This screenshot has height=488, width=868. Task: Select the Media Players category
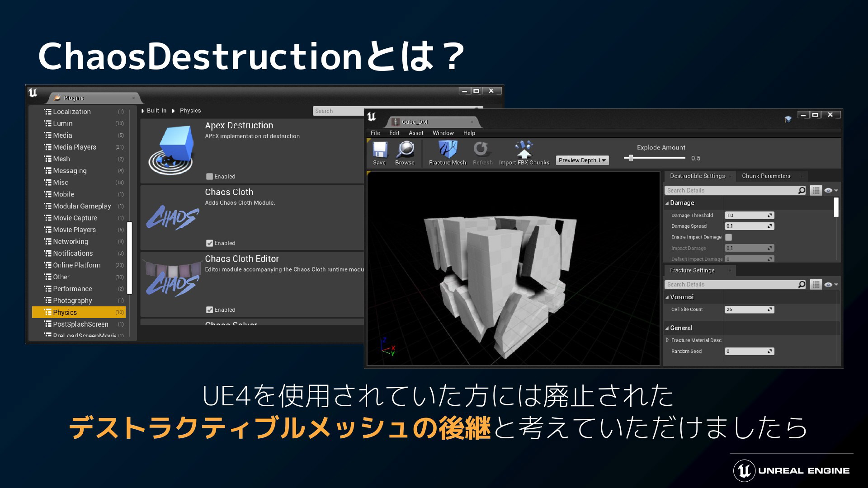tap(79, 147)
